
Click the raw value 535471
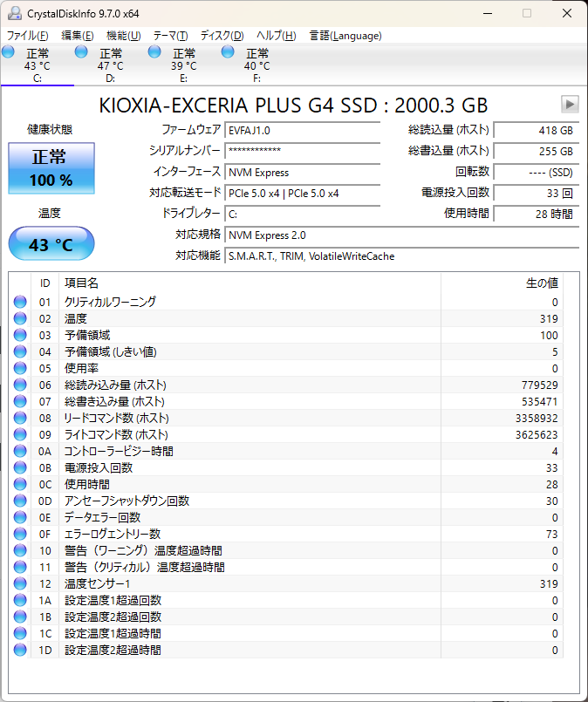pos(540,402)
